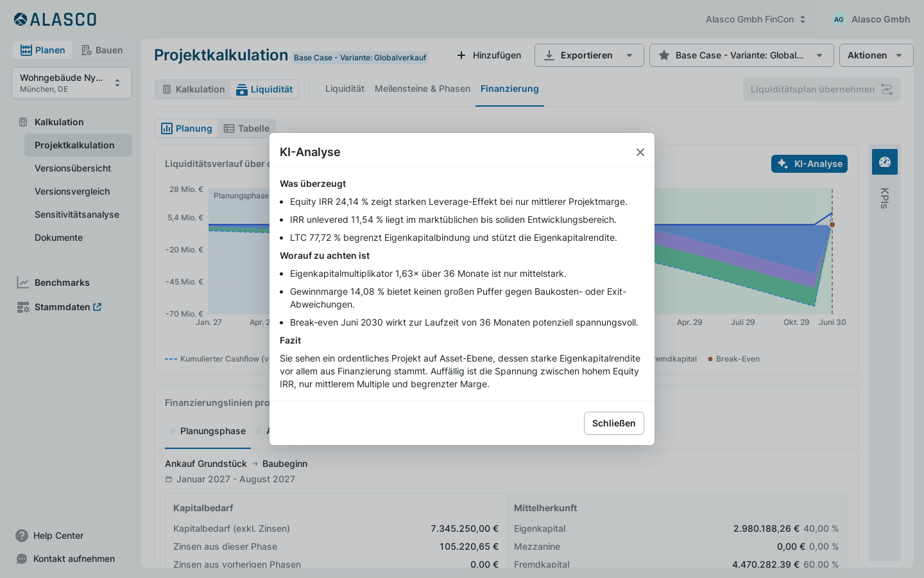Image resolution: width=924 pixels, height=578 pixels.
Task: Click the Break-Even marker on the chart
Action: pyautogui.click(x=832, y=225)
